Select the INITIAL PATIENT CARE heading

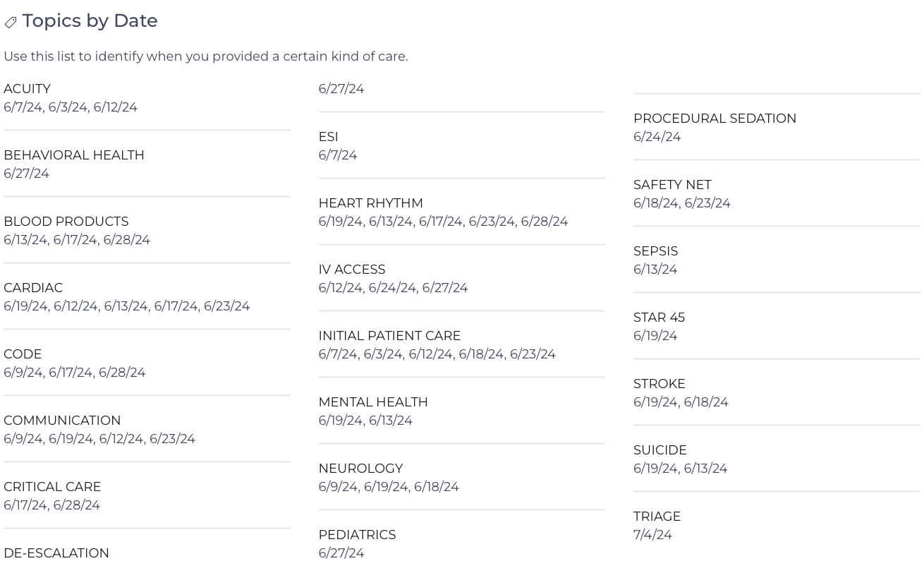click(x=389, y=336)
